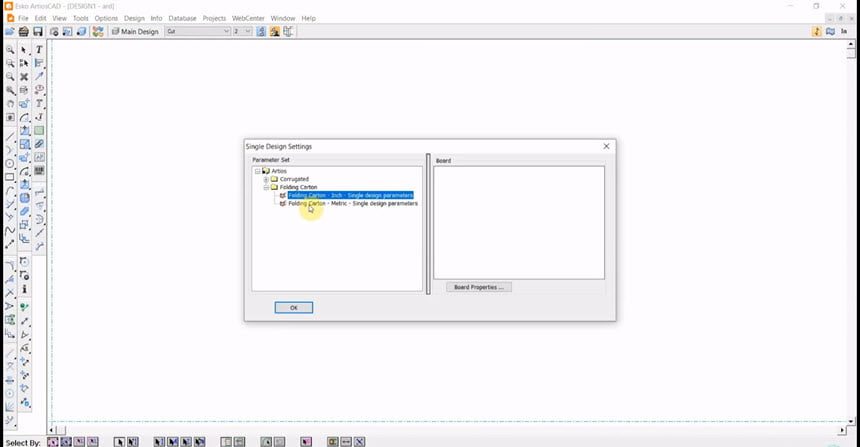This screenshot has width=860, height=447.
Task: Select the Corrugated folder
Action: [x=294, y=179]
